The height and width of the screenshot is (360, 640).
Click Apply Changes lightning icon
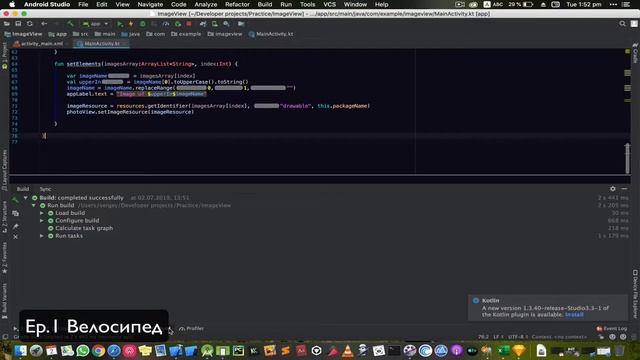click(131, 24)
